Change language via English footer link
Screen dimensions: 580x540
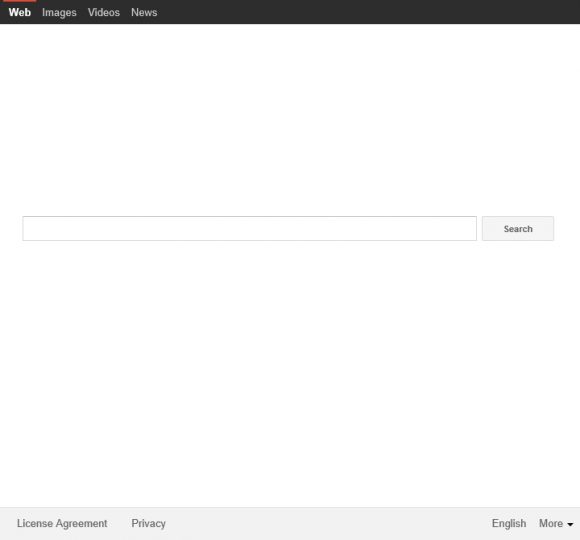[509, 523]
